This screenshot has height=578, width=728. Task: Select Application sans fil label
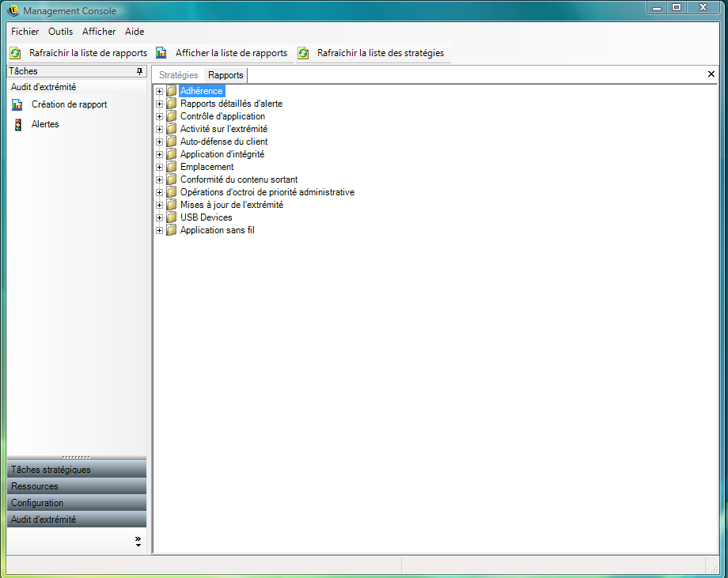(218, 230)
